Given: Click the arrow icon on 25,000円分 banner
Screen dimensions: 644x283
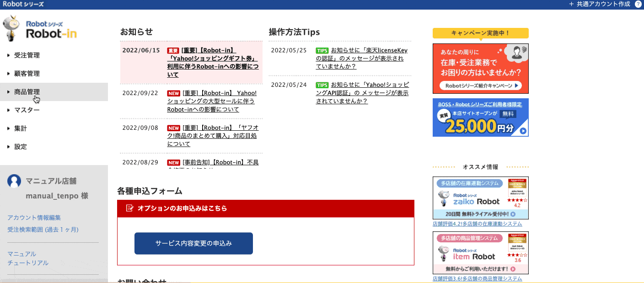Looking at the screenshot, I should [523, 131].
